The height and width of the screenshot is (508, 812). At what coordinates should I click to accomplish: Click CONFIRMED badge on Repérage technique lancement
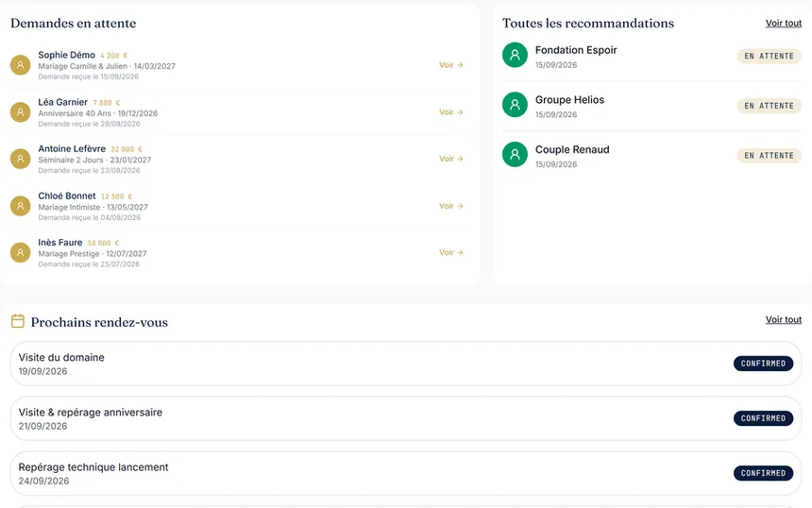click(x=763, y=473)
